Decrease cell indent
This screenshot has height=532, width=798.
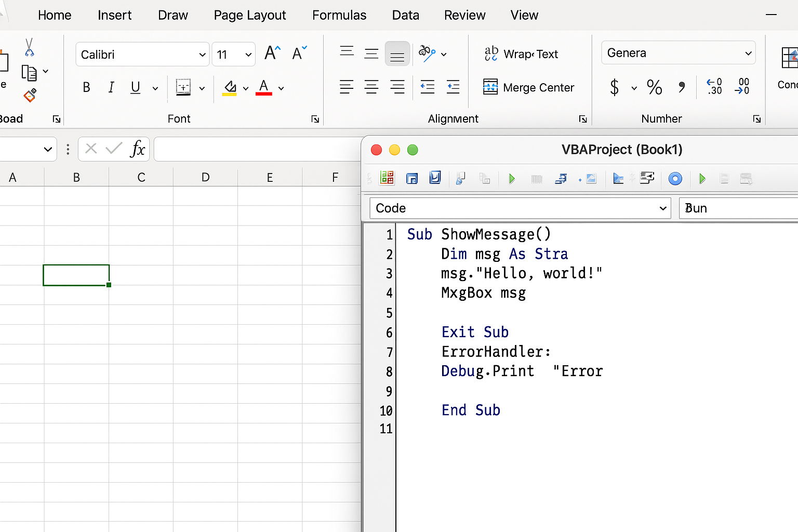[x=427, y=87]
